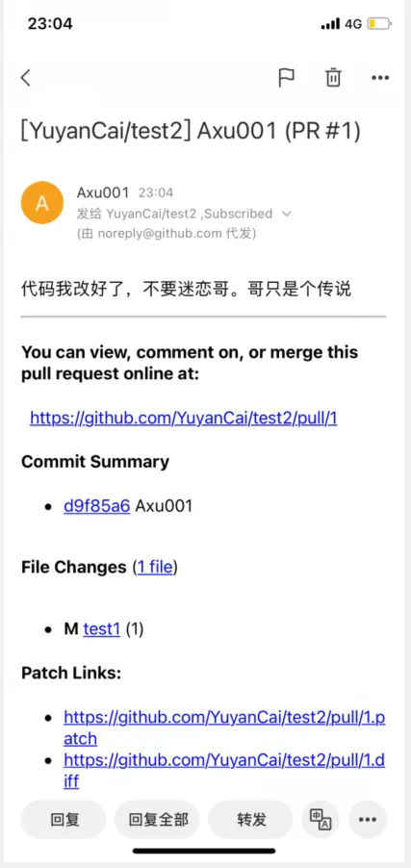Image resolution: width=411 pixels, height=868 pixels.
Task: Open the 1 file changes link
Action: coord(155,567)
